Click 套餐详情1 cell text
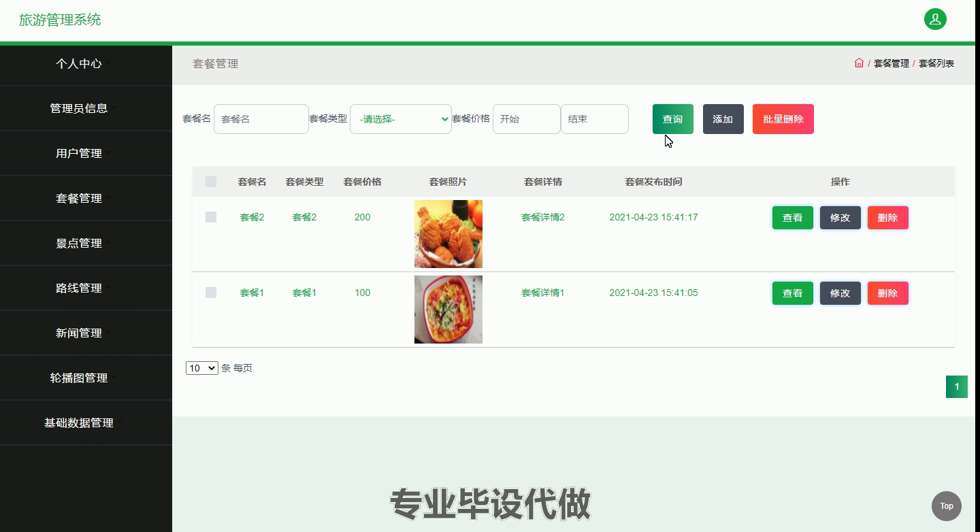Screen dimensions: 980x532 (543, 293)
